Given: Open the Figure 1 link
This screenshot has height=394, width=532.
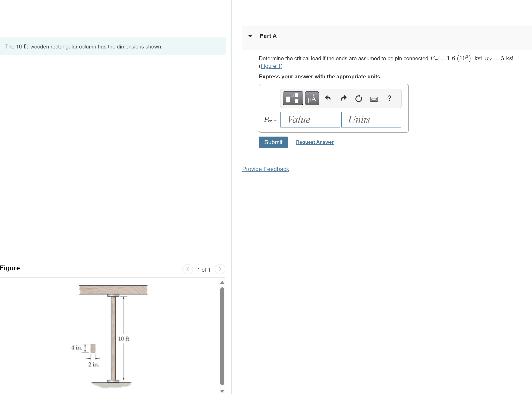Looking at the screenshot, I should pyautogui.click(x=270, y=66).
